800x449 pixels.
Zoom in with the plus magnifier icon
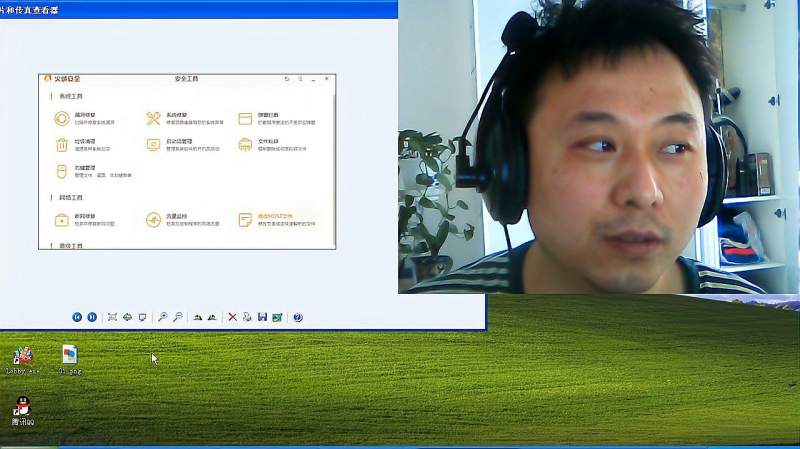point(162,317)
